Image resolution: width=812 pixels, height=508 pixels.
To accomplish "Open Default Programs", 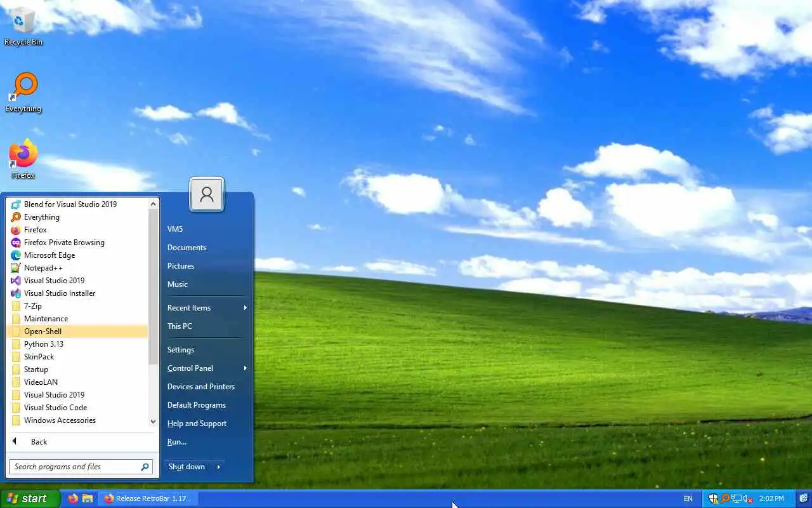I will pyautogui.click(x=206, y=405).
